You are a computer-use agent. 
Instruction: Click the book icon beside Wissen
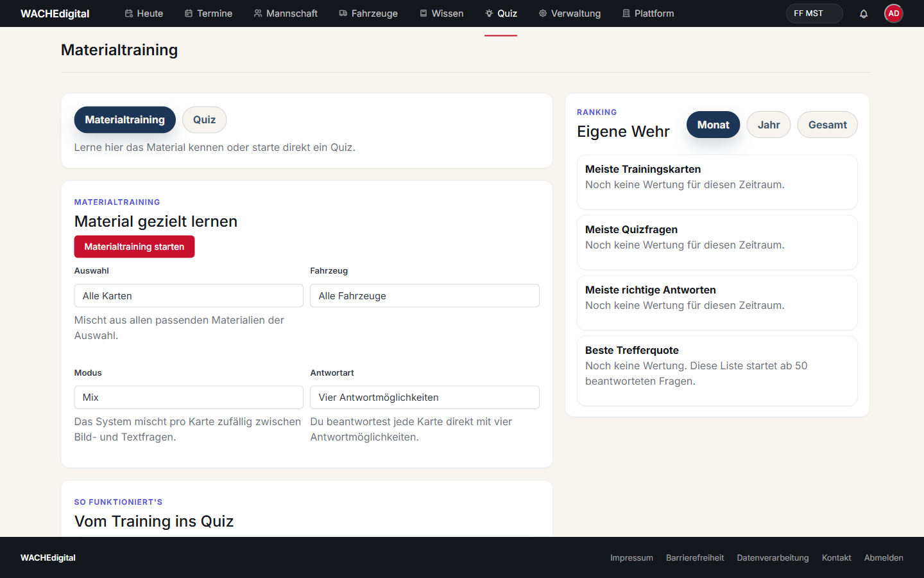[x=424, y=13]
